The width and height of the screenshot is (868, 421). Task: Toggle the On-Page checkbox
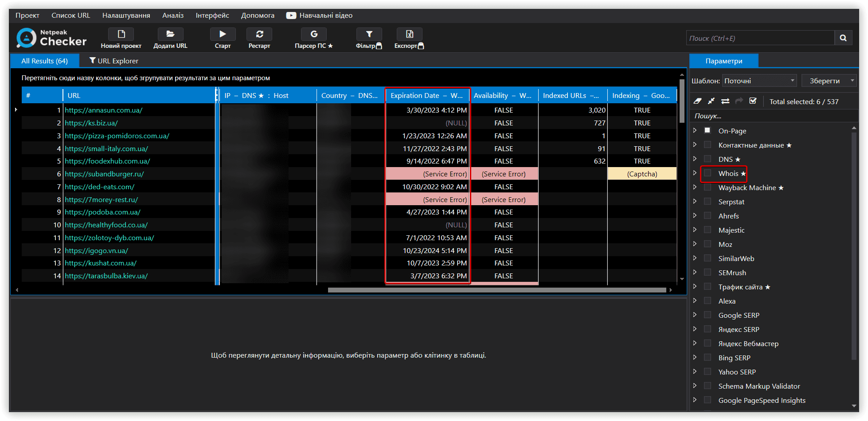click(708, 130)
